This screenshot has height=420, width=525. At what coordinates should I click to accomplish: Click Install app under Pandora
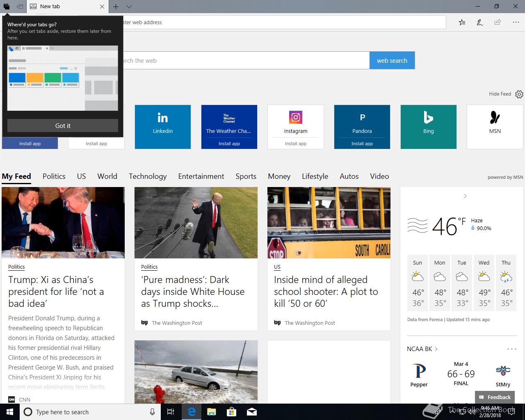362,144
